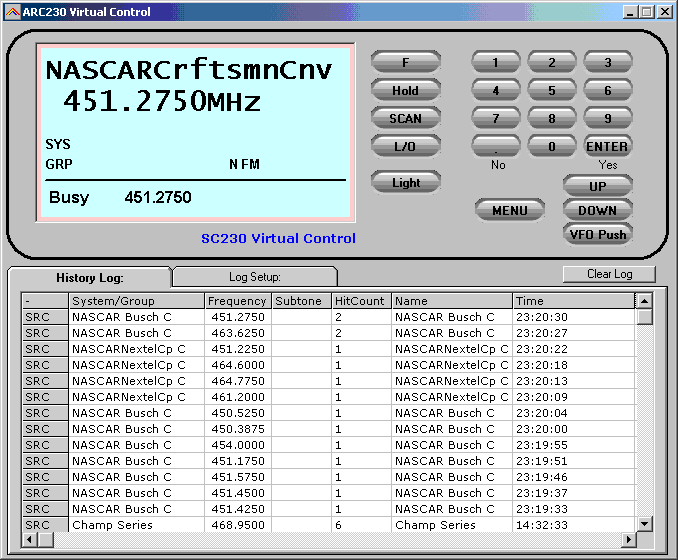Click the L/O lockout button
Image resolution: width=678 pixels, height=560 pixels.
tap(406, 147)
